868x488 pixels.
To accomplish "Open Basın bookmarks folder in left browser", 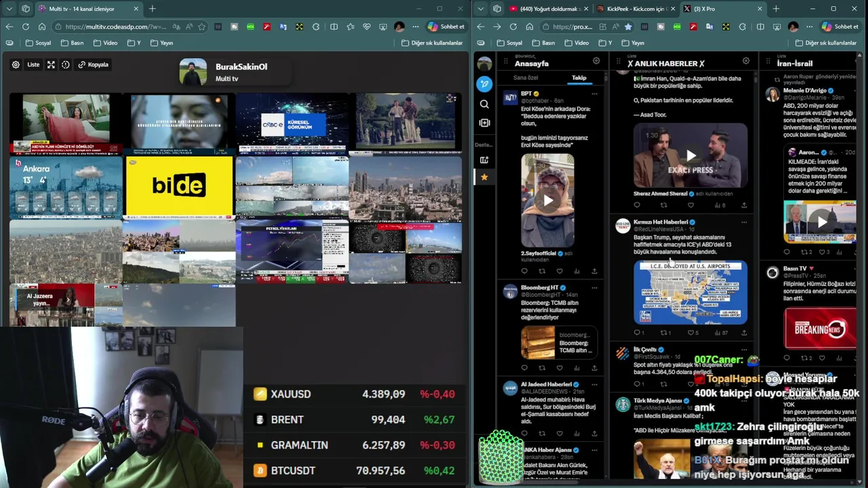I will tap(72, 43).
